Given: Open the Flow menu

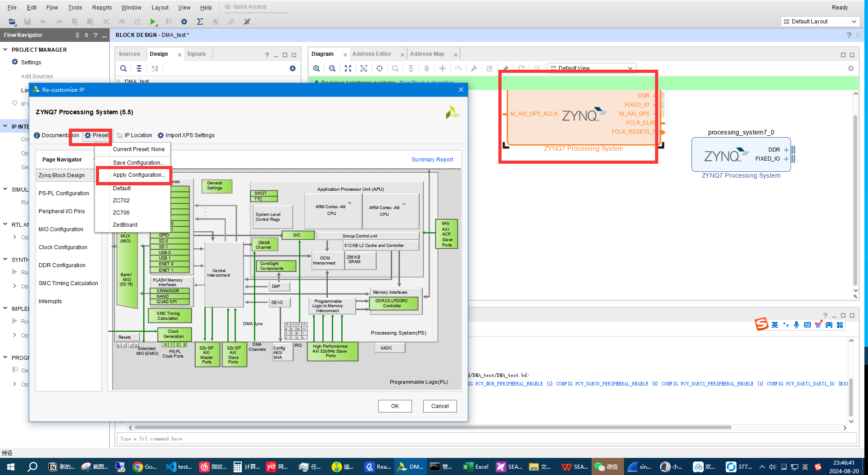Looking at the screenshot, I should click(x=52, y=8).
